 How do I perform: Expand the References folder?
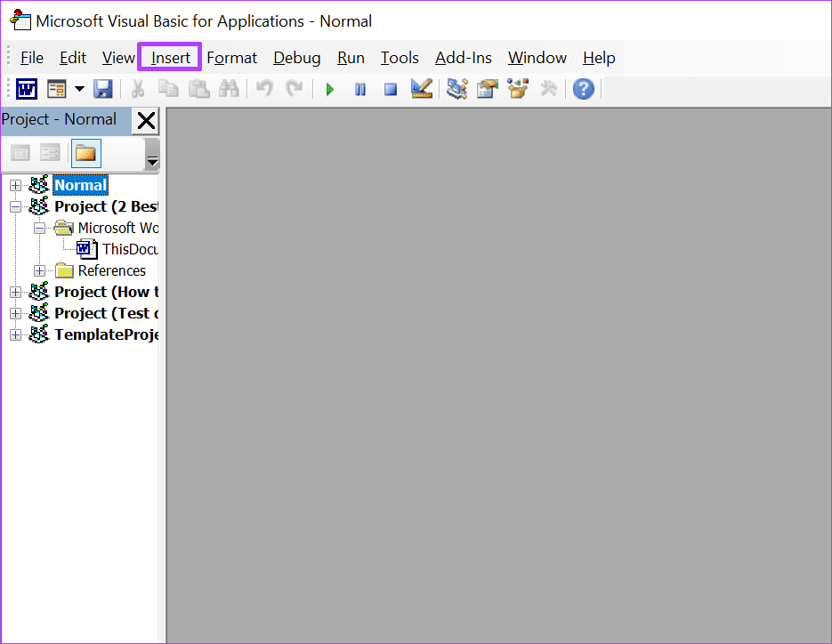tap(39, 271)
